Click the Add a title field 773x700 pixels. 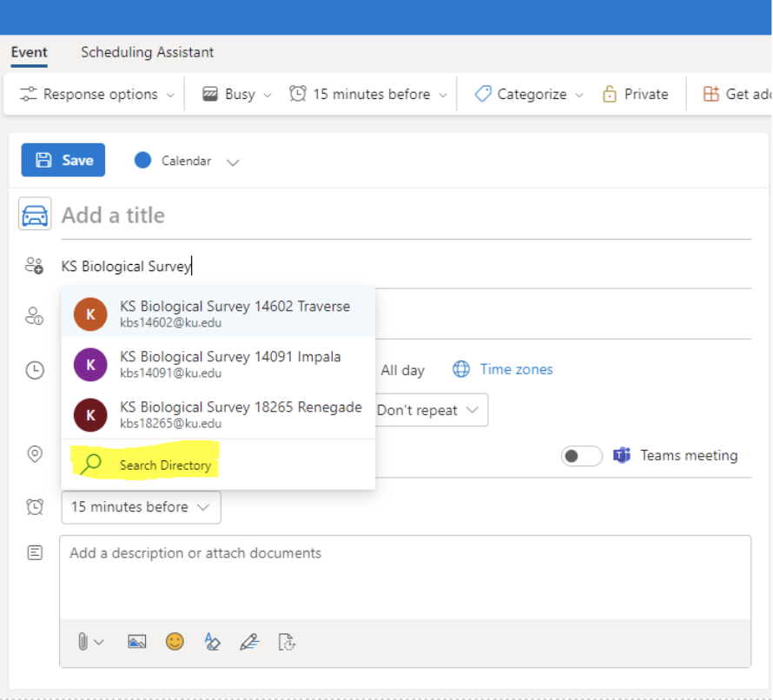click(x=404, y=215)
